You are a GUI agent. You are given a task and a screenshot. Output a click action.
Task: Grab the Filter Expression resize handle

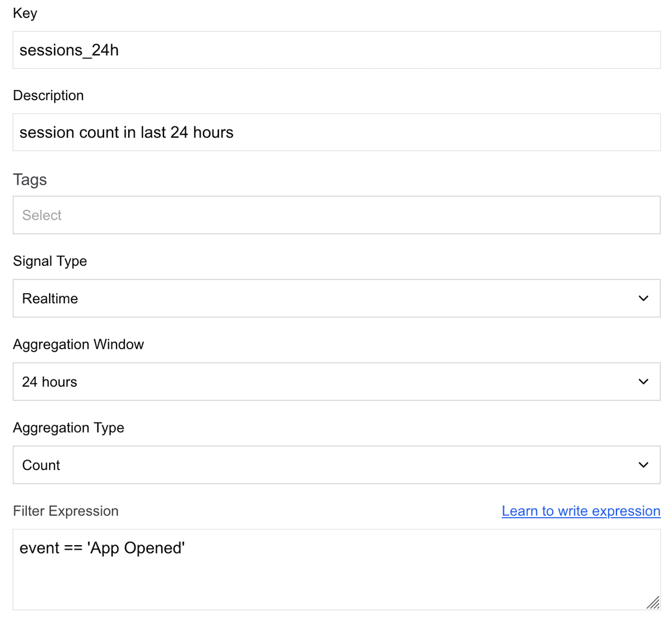(x=653, y=602)
